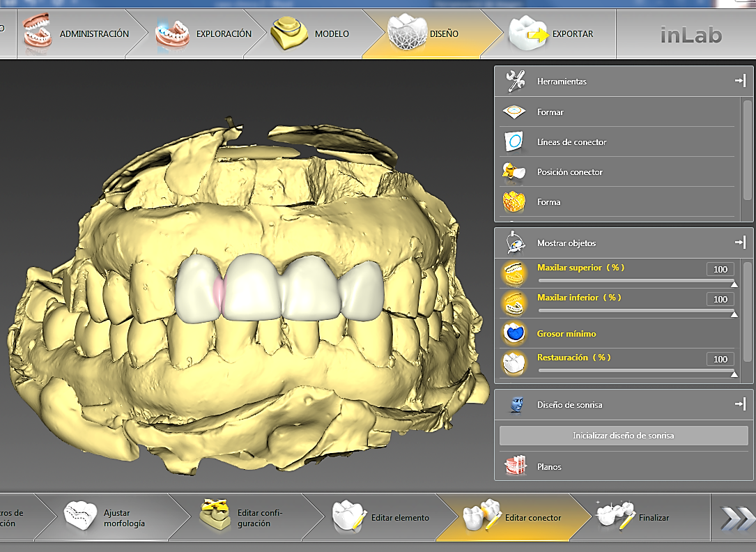The image size is (756, 552).
Task: Select the pink connector between teeth
Action: pos(219,295)
